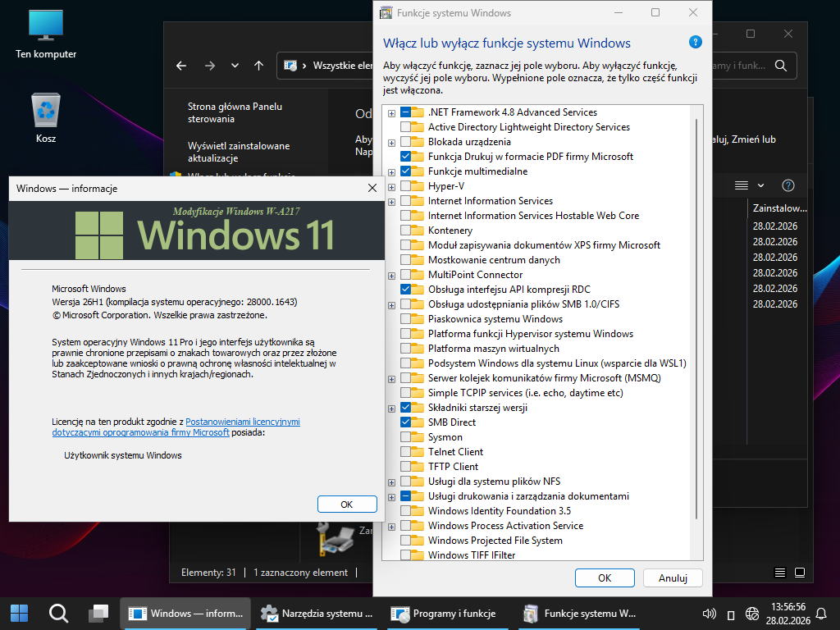
Task: Open the Postanowieniami licencyjnymi license link
Action: 243,422
